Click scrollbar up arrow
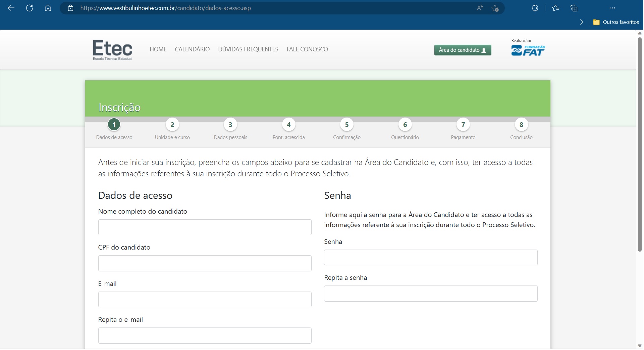The width and height of the screenshot is (644, 350). click(640, 33)
